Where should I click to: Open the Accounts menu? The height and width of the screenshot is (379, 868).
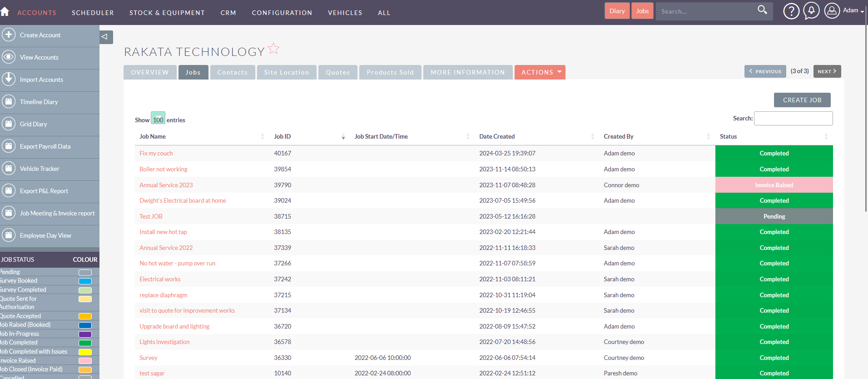37,13
